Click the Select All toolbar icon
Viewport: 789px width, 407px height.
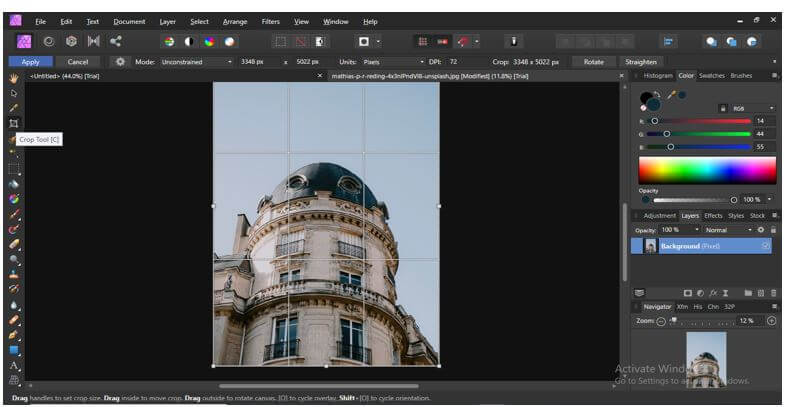[281, 42]
